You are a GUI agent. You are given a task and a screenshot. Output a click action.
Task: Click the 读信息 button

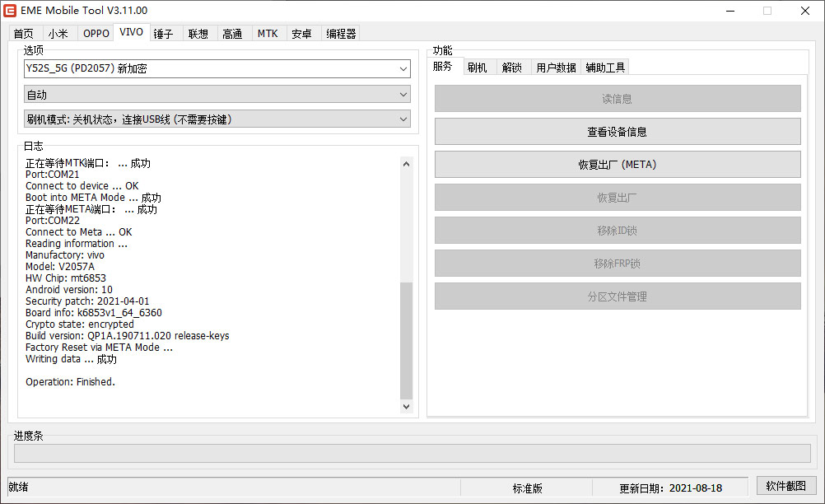(618, 99)
